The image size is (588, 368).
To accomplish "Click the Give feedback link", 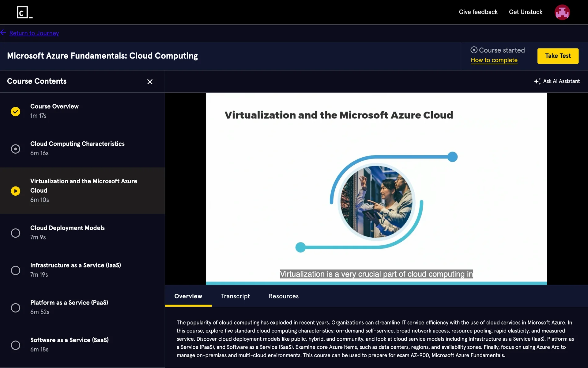I will coord(478,12).
